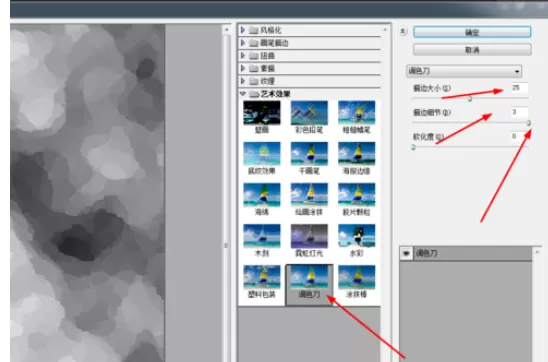
Task: Click the 软化度 value field showing 0
Action: (519, 136)
